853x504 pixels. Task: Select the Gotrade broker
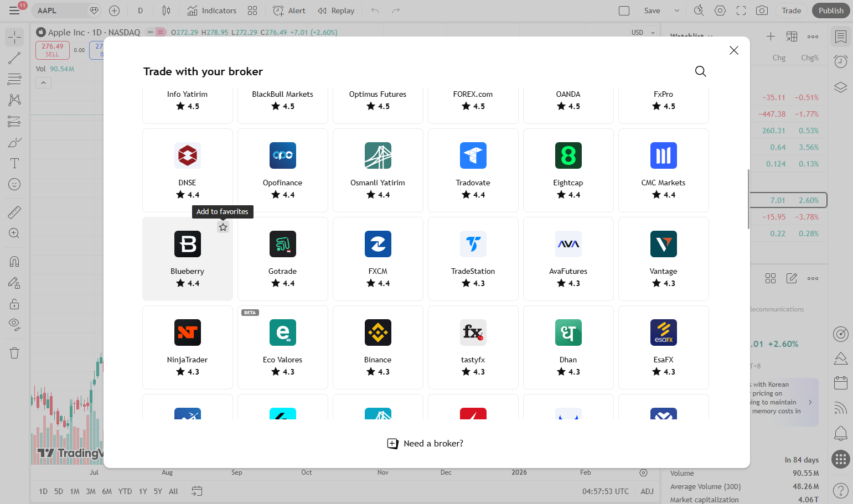283,259
